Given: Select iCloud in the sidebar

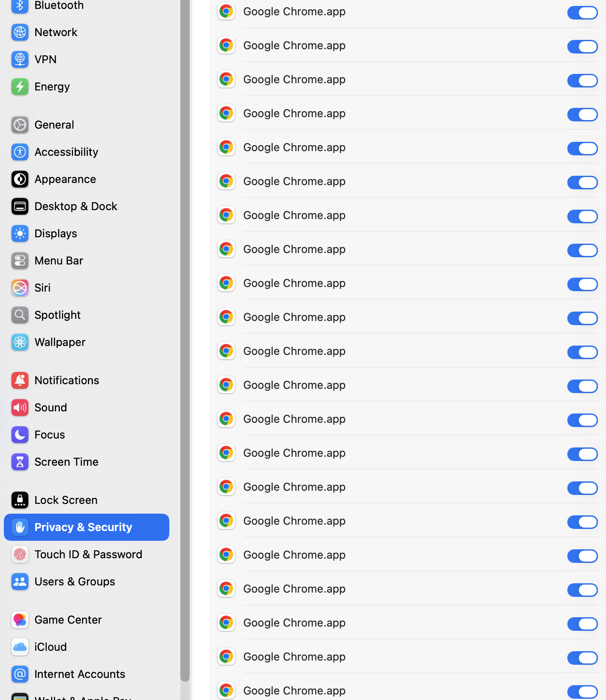Looking at the screenshot, I should pos(87,647).
